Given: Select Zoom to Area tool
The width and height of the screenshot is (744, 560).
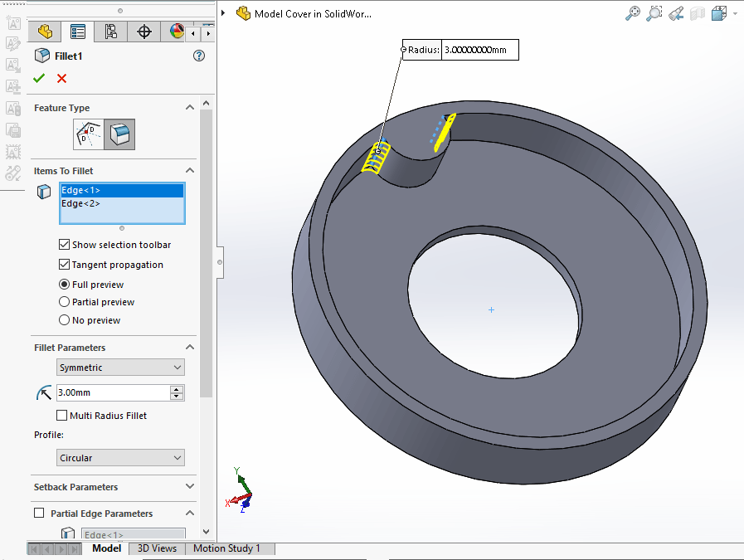Looking at the screenshot, I should point(654,13).
